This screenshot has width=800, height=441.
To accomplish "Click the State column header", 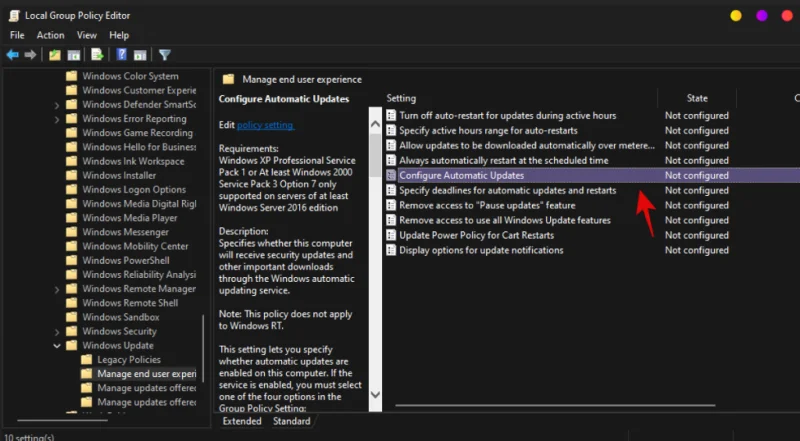I will tap(697, 98).
